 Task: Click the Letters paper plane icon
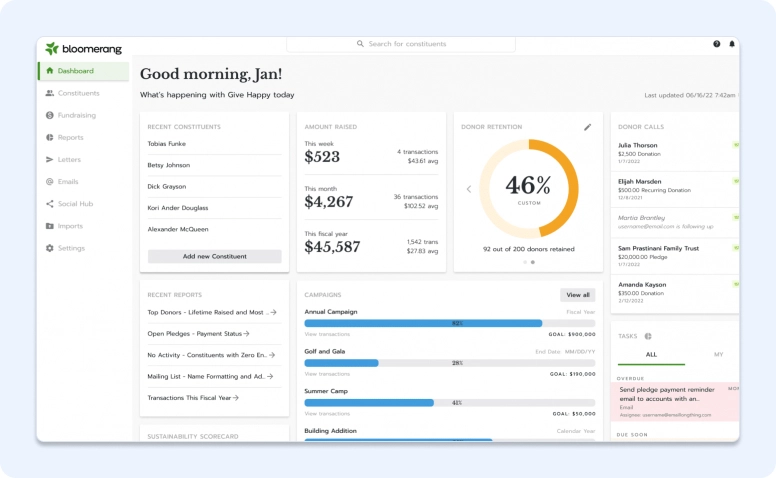49,159
